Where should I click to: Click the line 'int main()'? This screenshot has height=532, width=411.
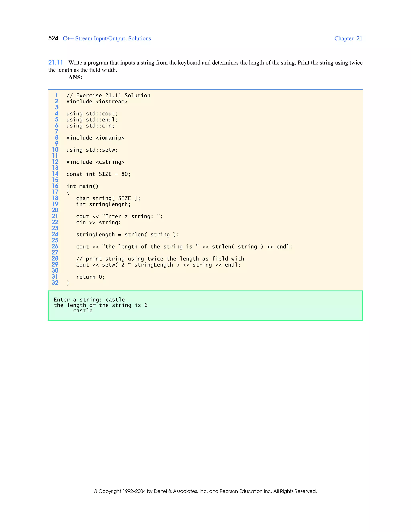(82, 186)
